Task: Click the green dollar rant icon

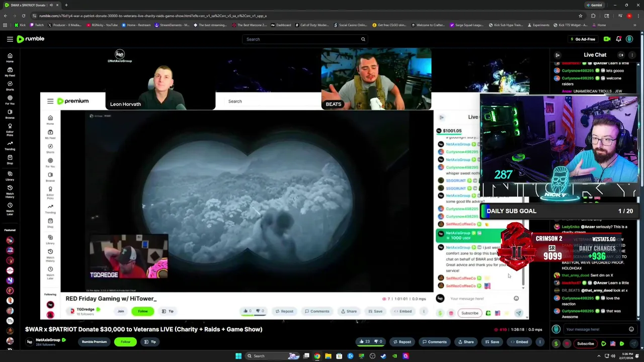Action: (556, 344)
